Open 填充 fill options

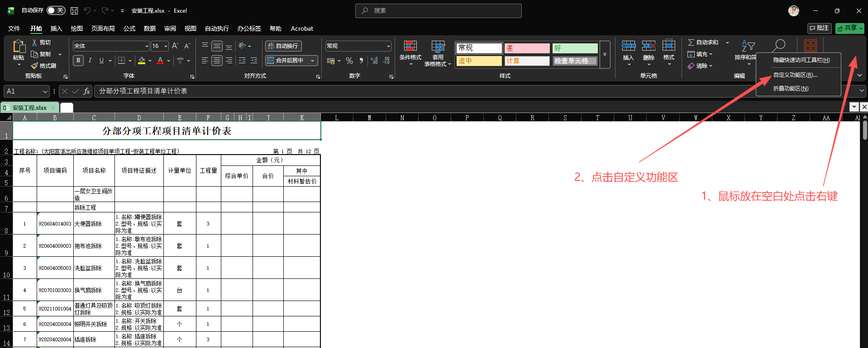click(700, 54)
